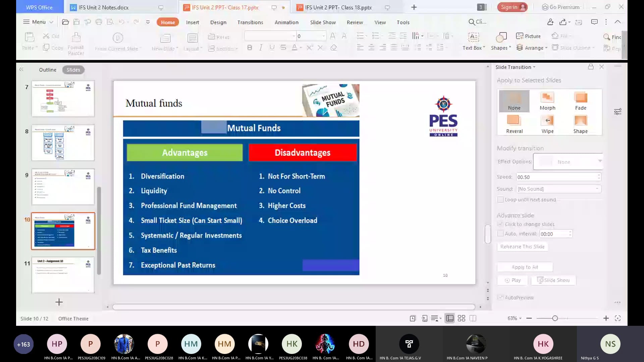Insert a Picture into the slide
The height and width of the screenshot is (362, 644).
pyautogui.click(x=528, y=36)
